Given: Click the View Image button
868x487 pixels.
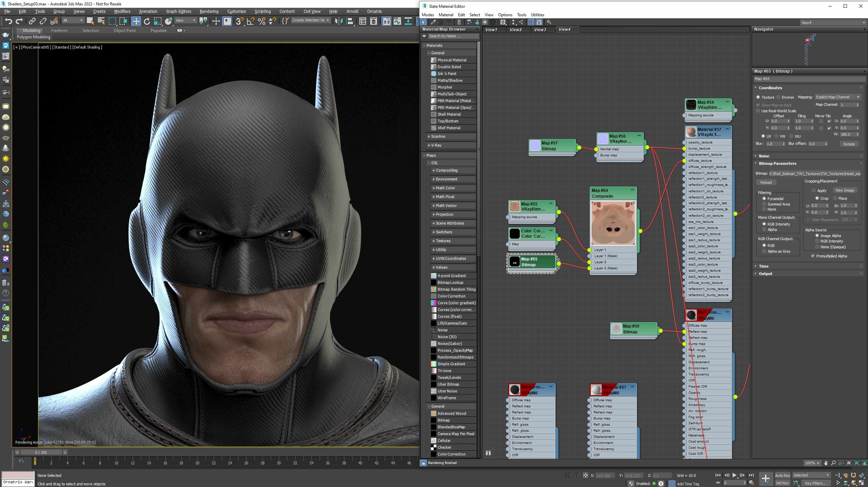Looking at the screenshot, I should [845, 190].
